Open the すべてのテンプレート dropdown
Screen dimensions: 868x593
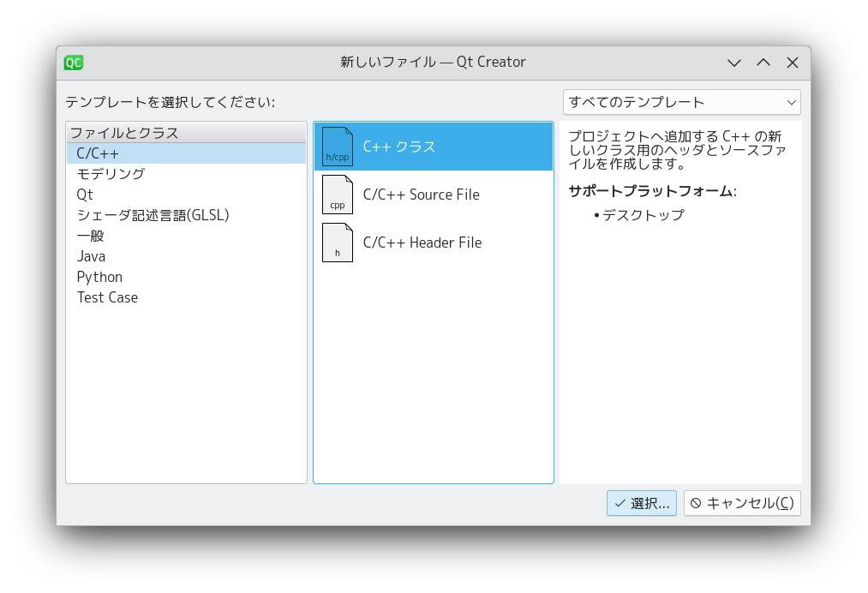coord(681,102)
